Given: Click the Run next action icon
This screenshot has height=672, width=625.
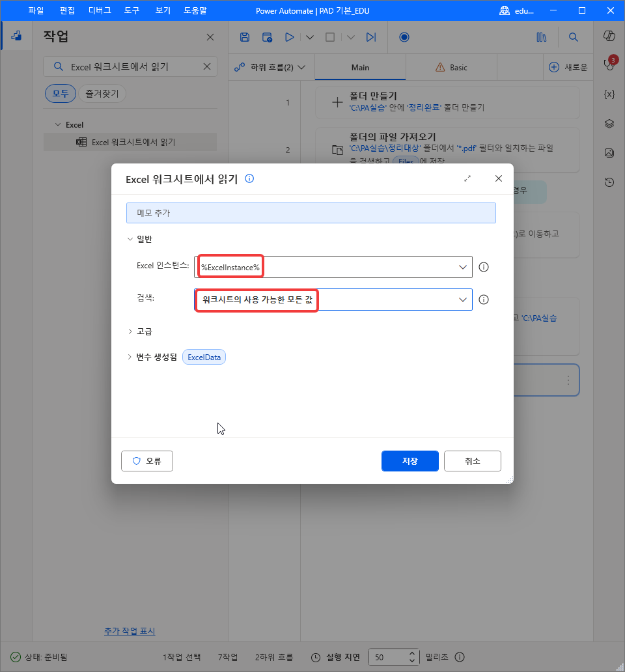Looking at the screenshot, I should 371,37.
